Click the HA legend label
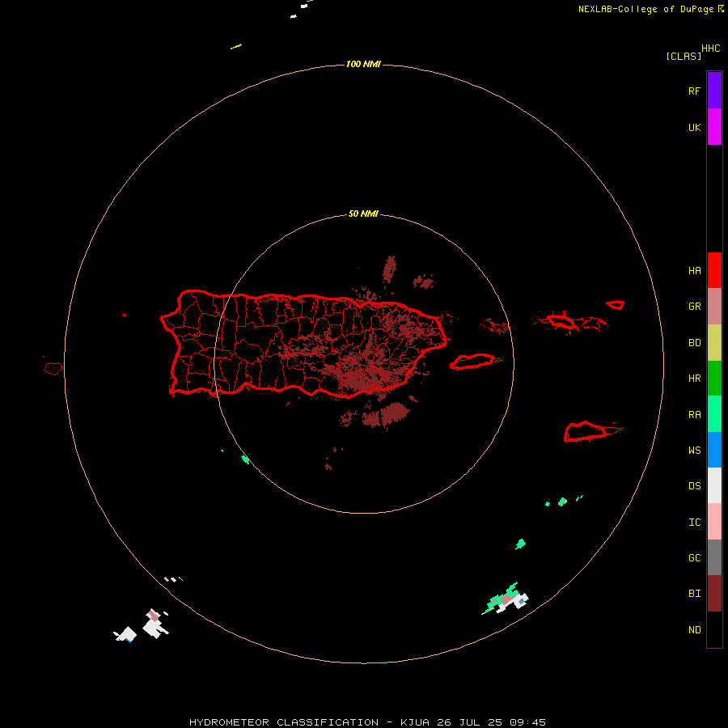The height and width of the screenshot is (728, 728). pos(694,270)
